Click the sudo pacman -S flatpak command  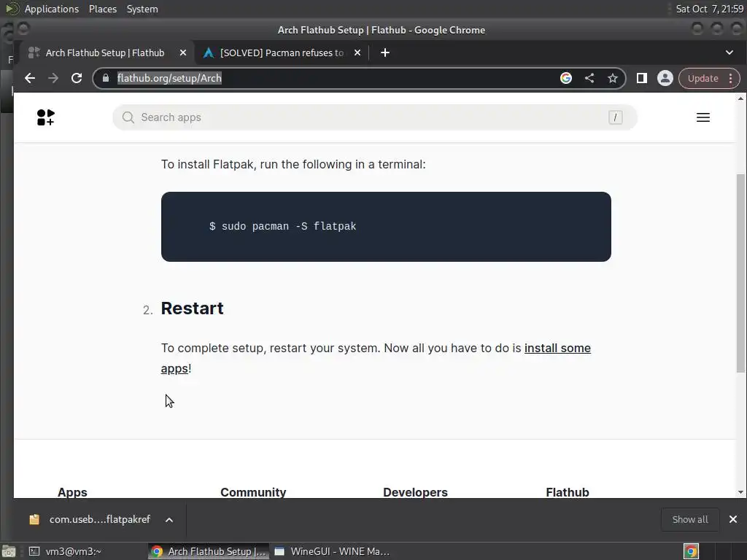coord(282,226)
